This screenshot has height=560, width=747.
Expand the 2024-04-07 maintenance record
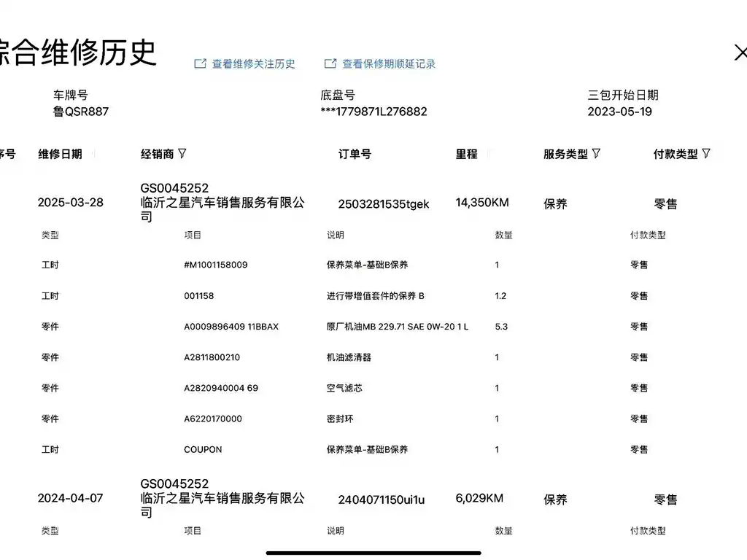click(70, 499)
